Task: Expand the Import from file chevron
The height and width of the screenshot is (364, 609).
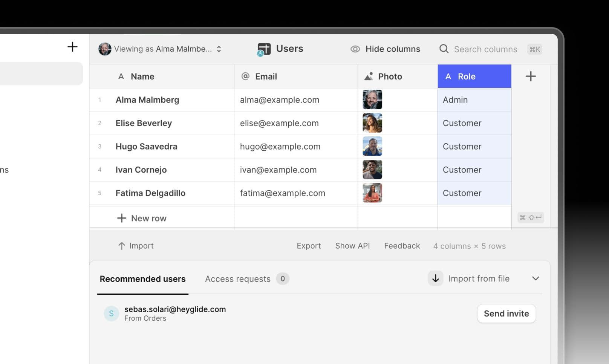Action: click(536, 279)
